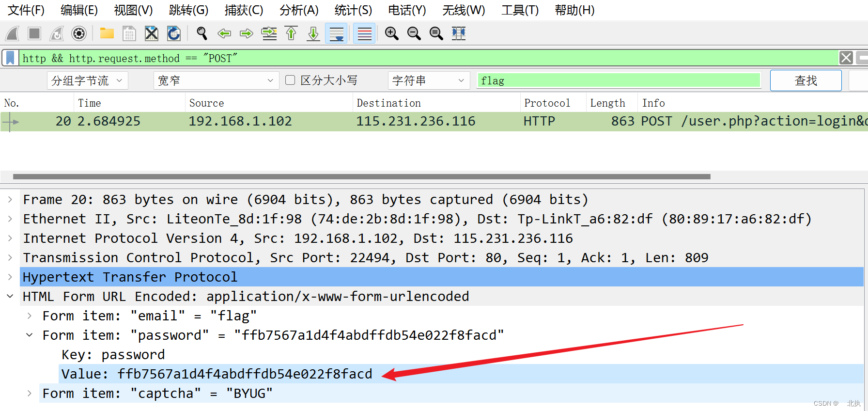Click the 查找 find button
The height and width of the screenshot is (411, 868).
click(806, 80)
